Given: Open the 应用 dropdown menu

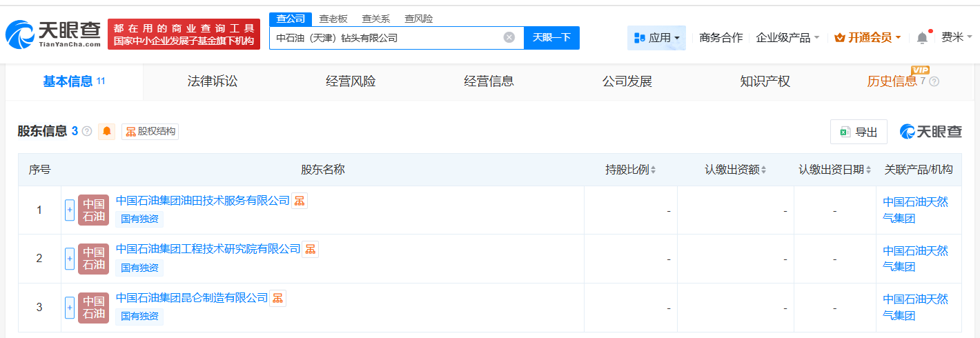Looking at the screenshot, I should pos(656,38).
